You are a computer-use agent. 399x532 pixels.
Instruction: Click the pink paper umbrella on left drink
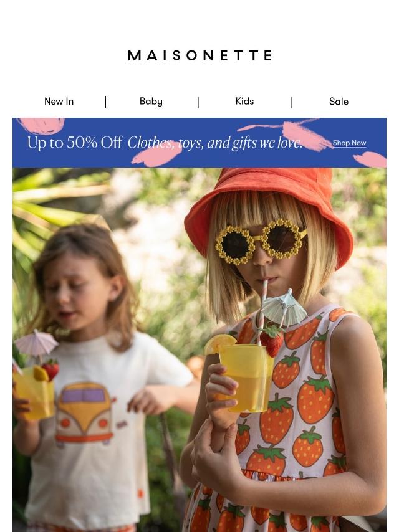click(x=36, y=343)
